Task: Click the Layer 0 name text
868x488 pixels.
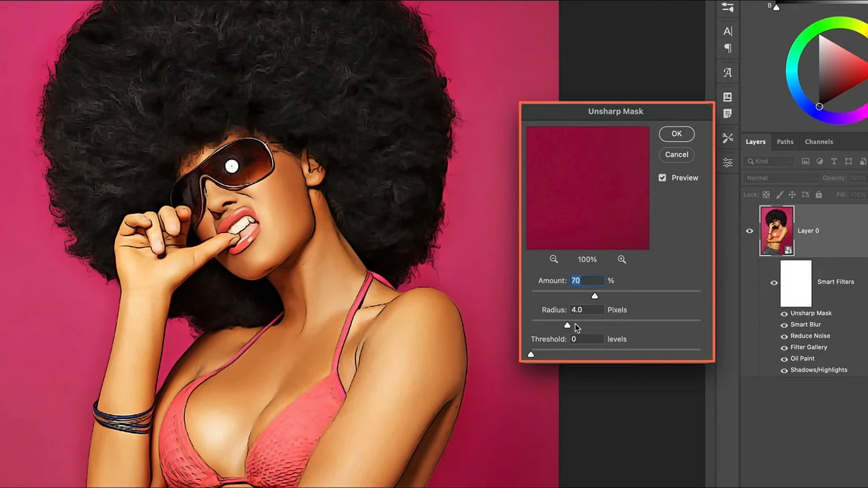Action: tap(808, 231)
